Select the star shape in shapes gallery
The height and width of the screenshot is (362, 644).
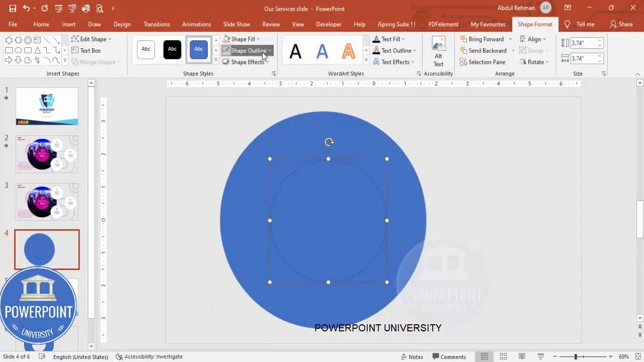pyautogui.click(x=9, y=40)
